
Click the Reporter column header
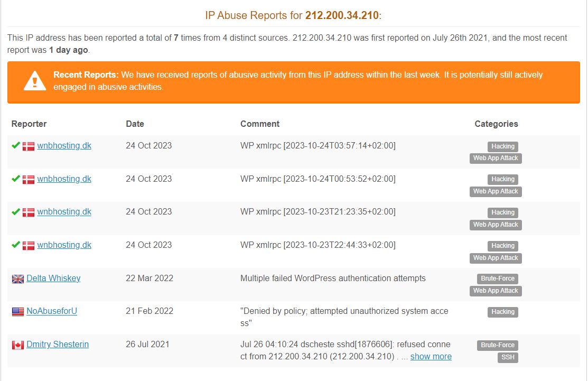coord(29,124)
